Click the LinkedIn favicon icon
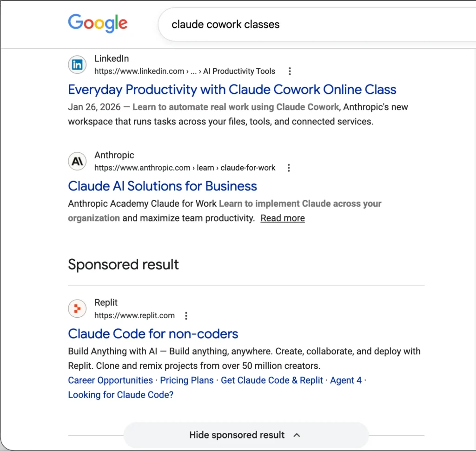Viewport: 476px width, 451px height. pos(77,65)
